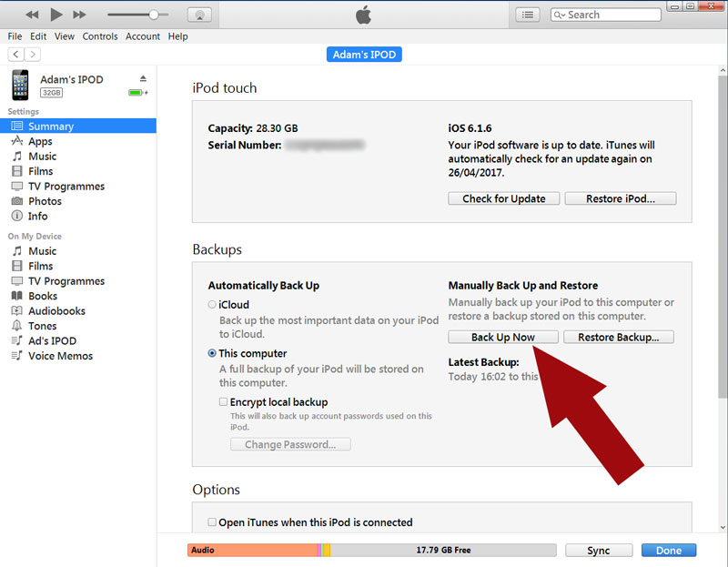Open the Controls menu

tap(99, 36)
